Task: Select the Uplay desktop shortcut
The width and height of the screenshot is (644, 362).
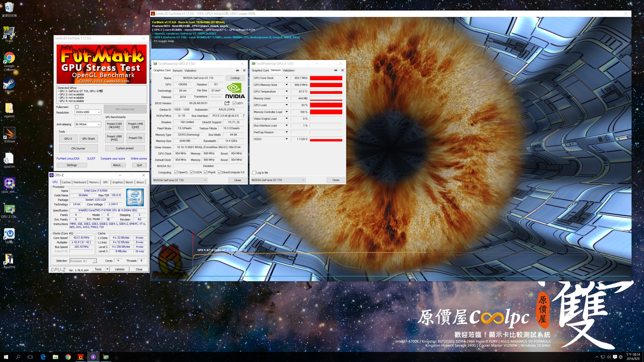Action: (x=9, y=236)
